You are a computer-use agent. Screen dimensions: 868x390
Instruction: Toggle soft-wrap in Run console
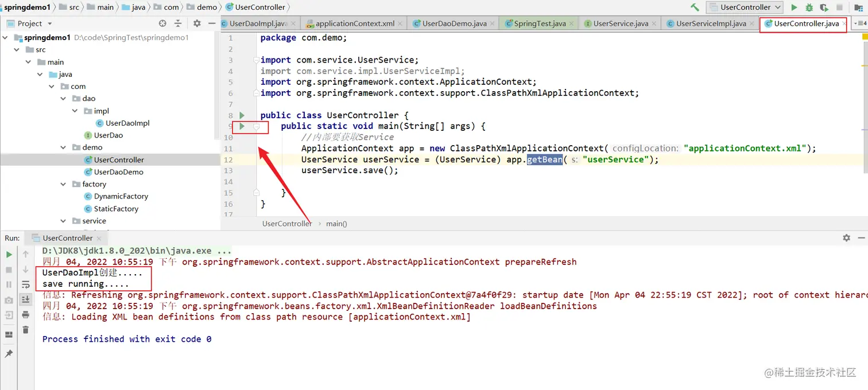point(25,284)
